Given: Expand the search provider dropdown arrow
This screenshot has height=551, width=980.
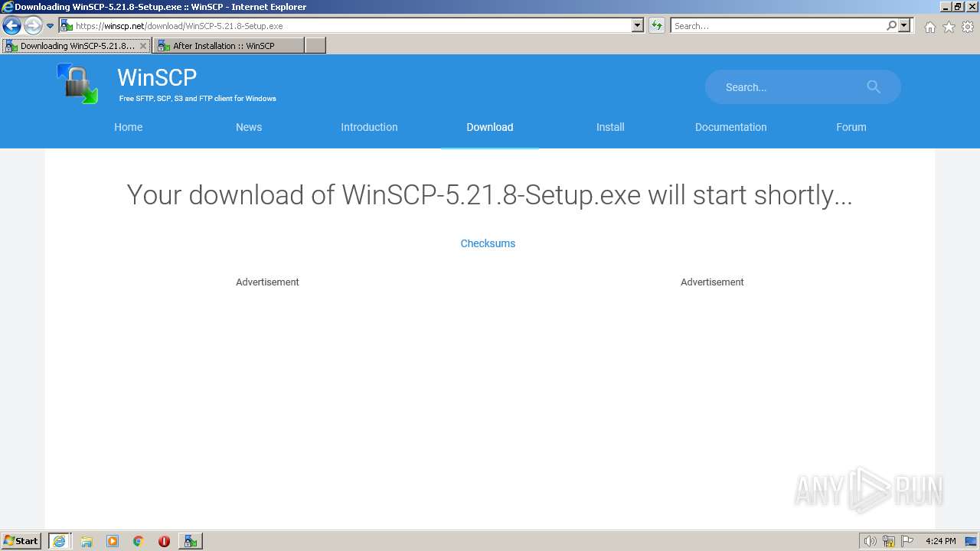Looking at the screenshot, I should click(x=904, y=25).
